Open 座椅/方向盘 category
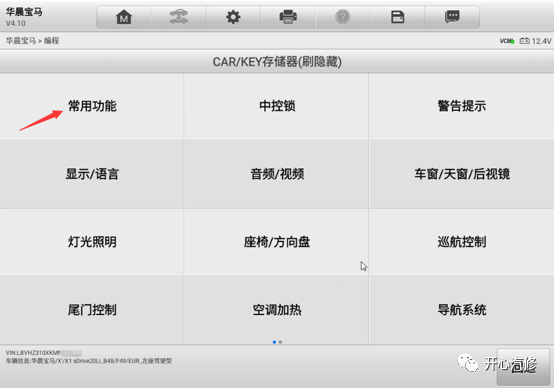Viewport: 554px width, 388px height. point(277,242)
